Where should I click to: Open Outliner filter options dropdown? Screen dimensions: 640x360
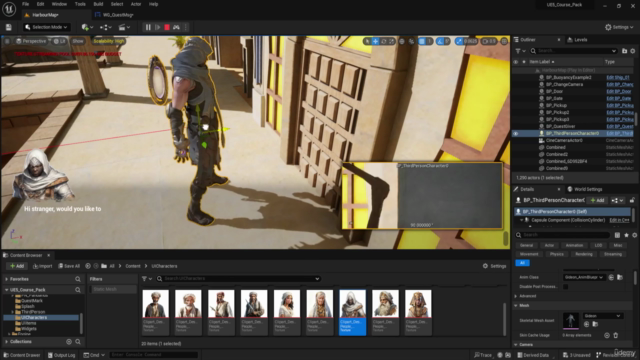(x=520, y=51)
